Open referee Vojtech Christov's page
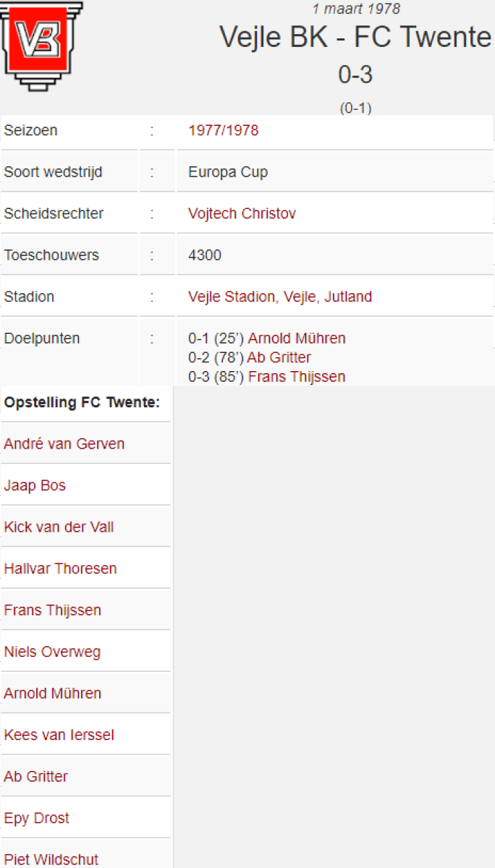Image resolution: width=495 pixels, height=868 pixels. tap(242, 214)
